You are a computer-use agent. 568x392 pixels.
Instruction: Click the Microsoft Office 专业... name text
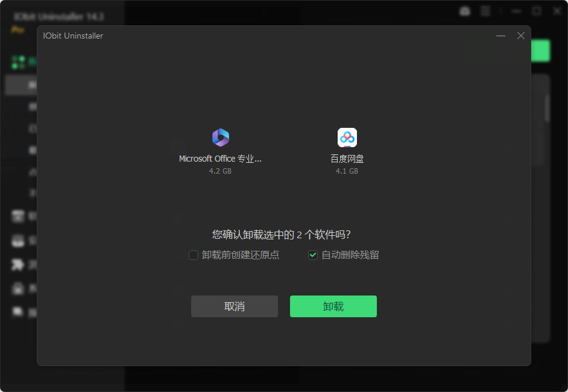(220, 159)
